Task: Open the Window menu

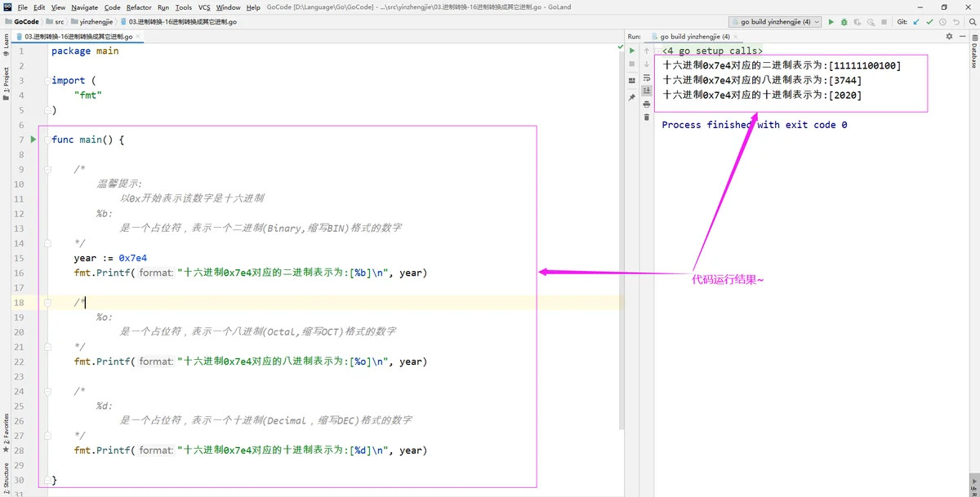Action: click(229, 7)
